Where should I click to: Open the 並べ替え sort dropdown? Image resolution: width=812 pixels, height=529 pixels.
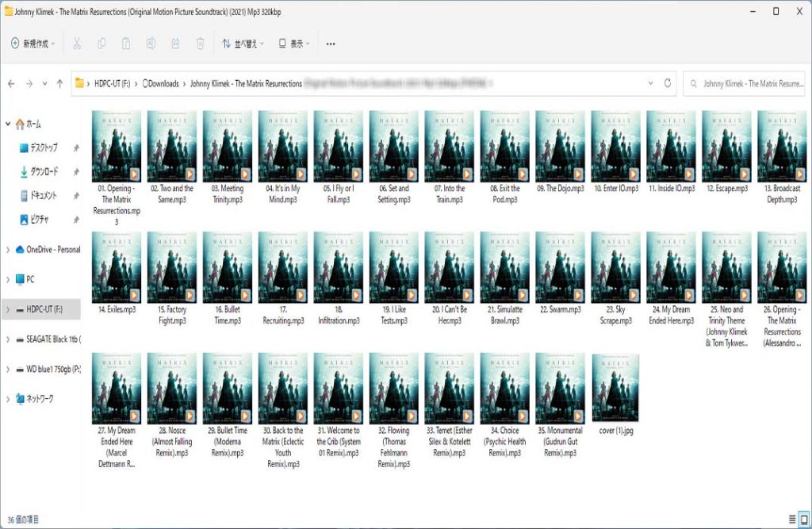(240, 44)
